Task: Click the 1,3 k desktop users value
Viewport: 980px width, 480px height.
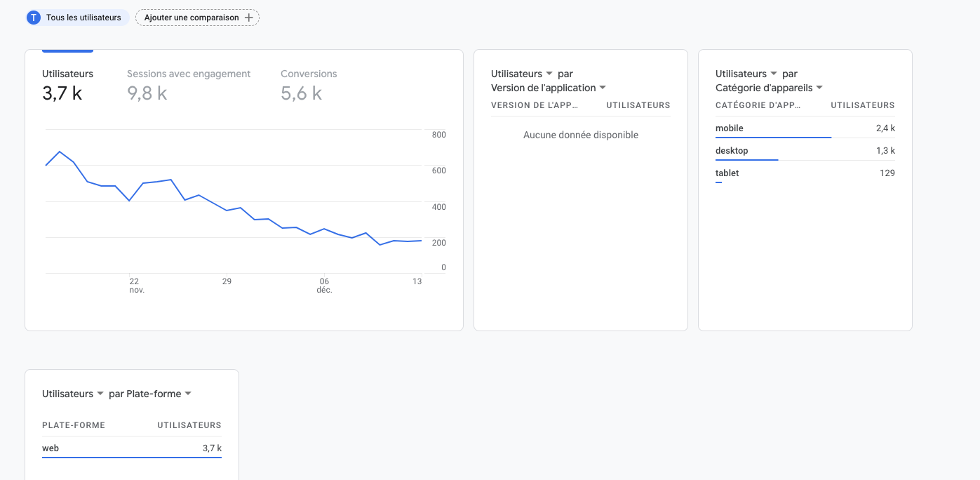Action: coord(885,151)
